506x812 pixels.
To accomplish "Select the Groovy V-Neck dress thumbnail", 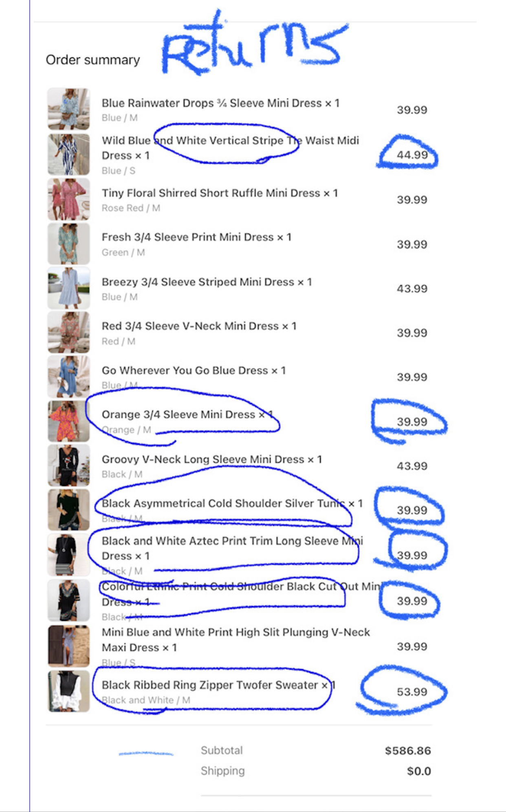I will 68,466.
